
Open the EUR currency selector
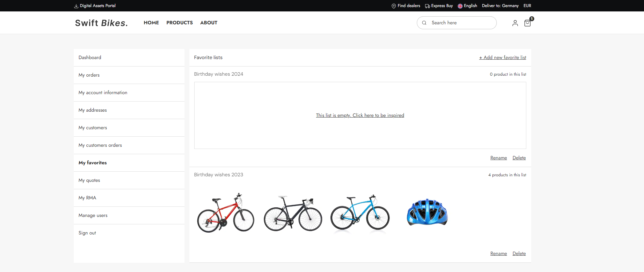[527, 6]
